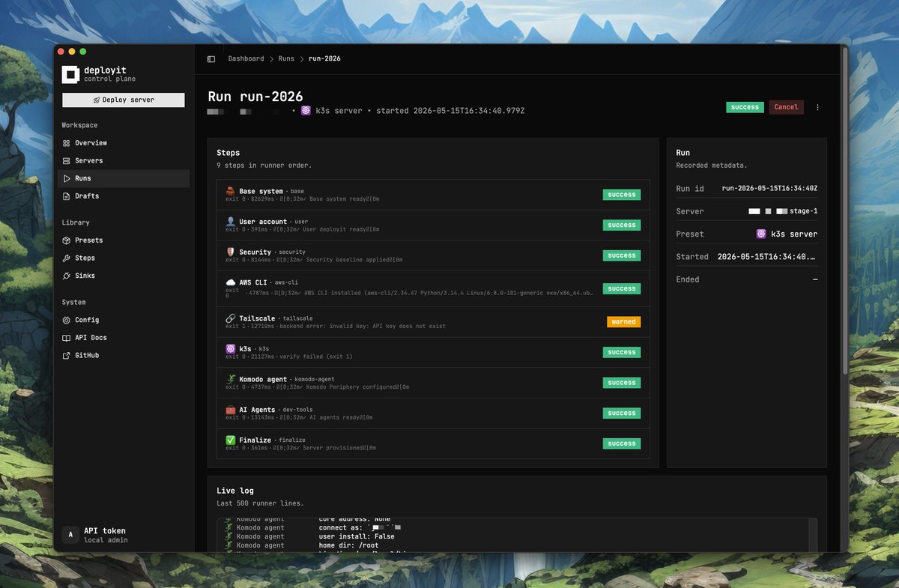The width and height of the screenshot is (899, 588).
Task: Click the Live log heading
Action: coord(235,491)
